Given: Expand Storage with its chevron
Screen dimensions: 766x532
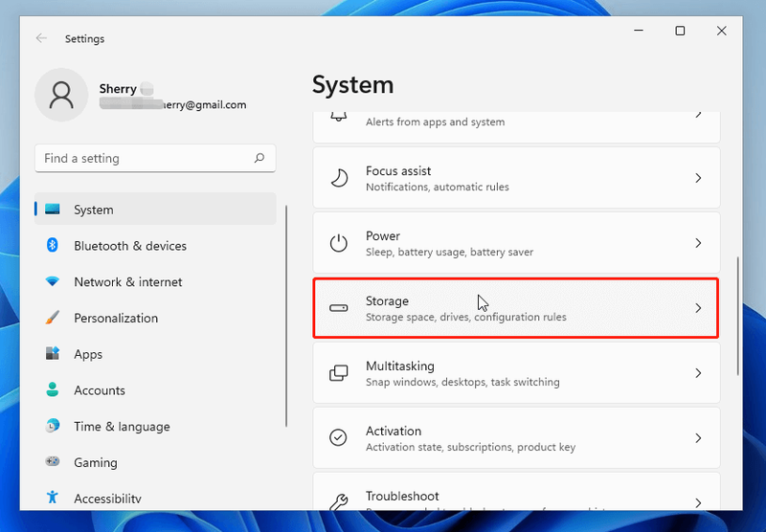Looking at the screenshot, I should 698,308.
